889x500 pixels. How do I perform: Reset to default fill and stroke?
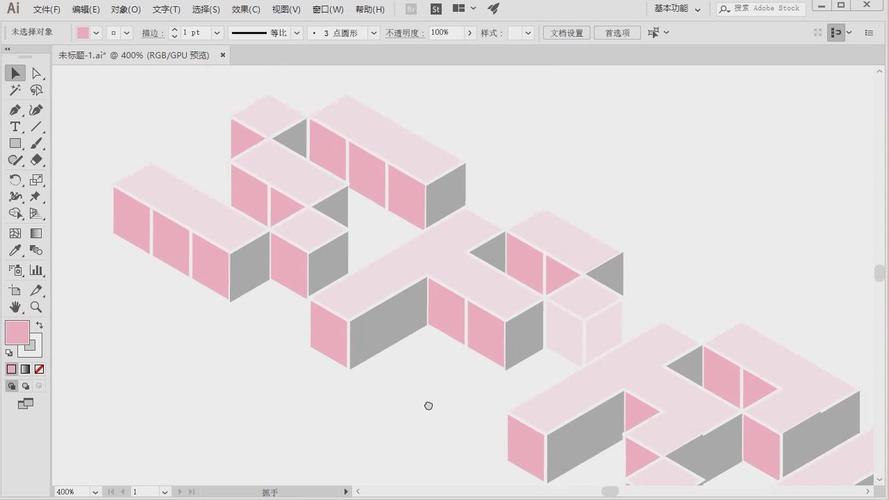[x=9, y=353]
